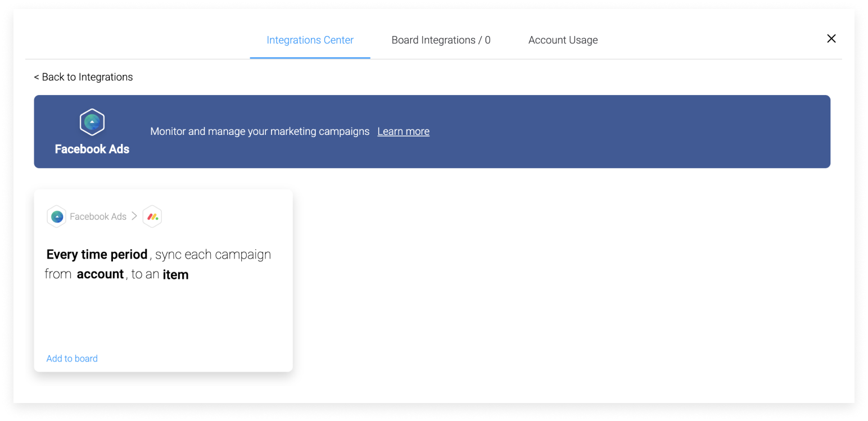The image size is (868, 421).
Task: Click 'Add to board' on the recipe card
Action: (72, 359)
